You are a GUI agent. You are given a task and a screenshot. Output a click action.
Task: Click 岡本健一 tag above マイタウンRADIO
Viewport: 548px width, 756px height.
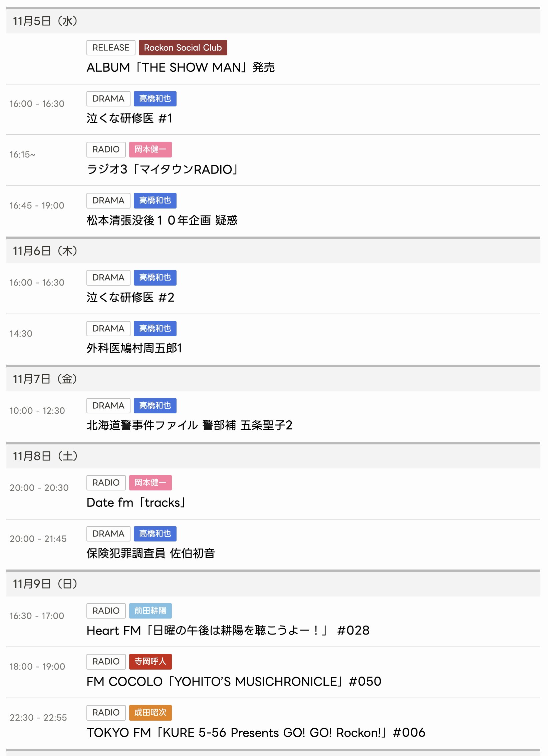pyautogui.click(x=150, y=149)
